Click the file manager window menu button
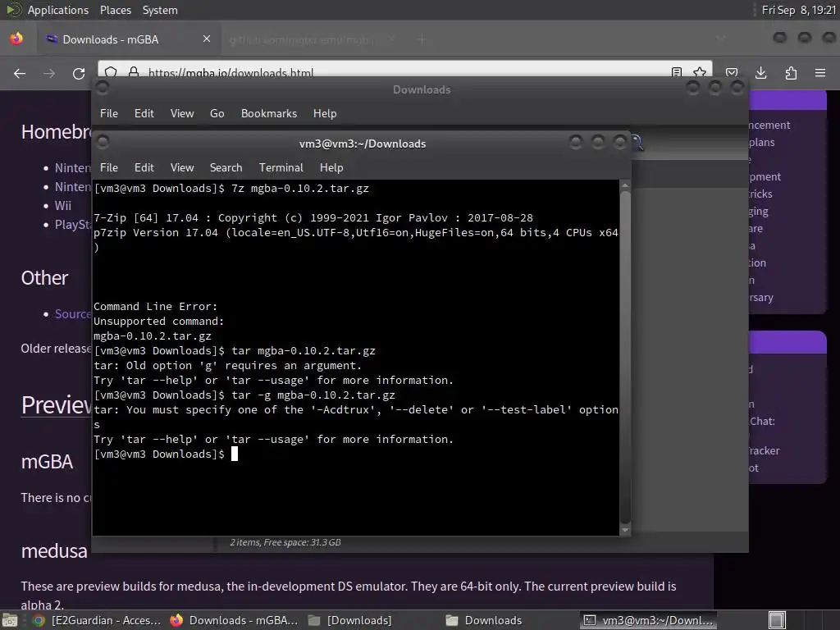The height and width of the screenshot is (630, 840). [x=103, y=87]
